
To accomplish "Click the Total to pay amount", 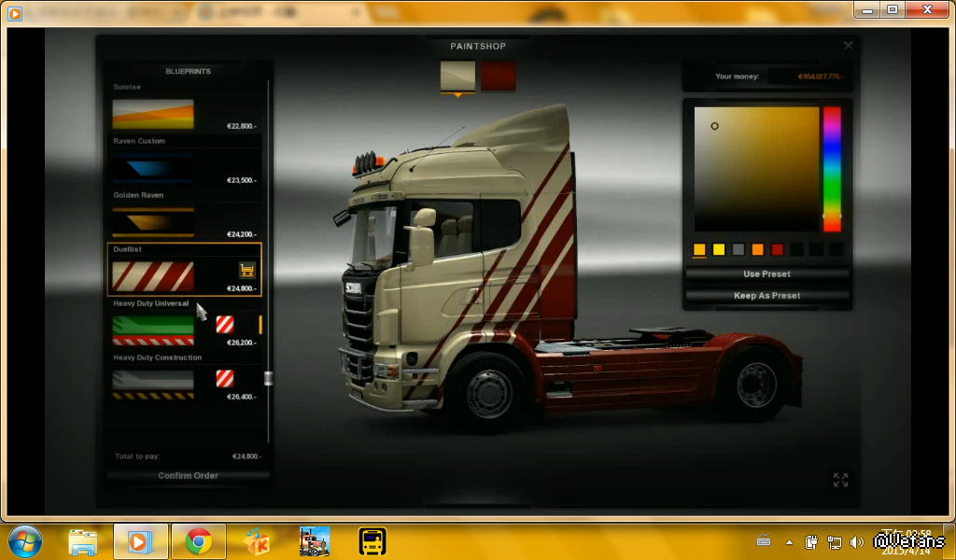I will click(246, 456).
